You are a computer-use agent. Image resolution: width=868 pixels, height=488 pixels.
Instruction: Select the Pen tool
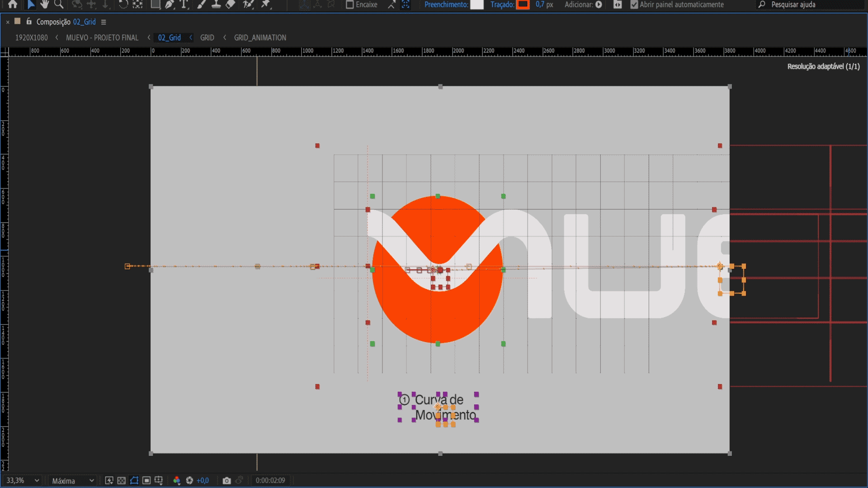170,5
